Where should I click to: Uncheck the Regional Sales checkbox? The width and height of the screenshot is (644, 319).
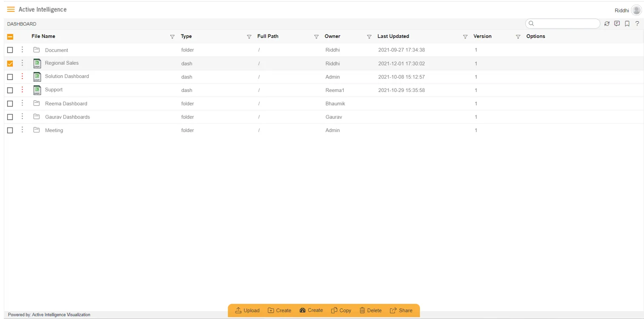pos(10,63)
